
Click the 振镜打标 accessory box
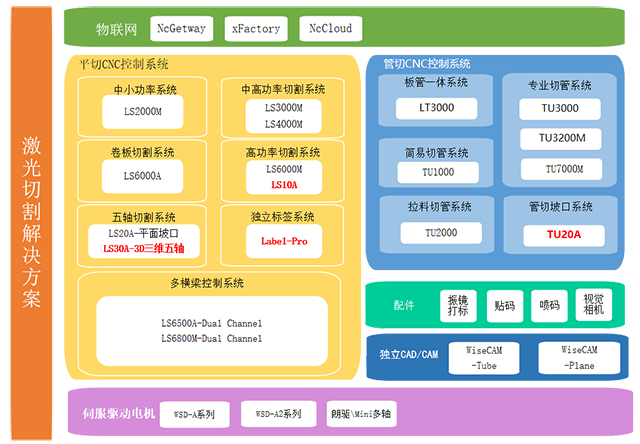[459, 306]
